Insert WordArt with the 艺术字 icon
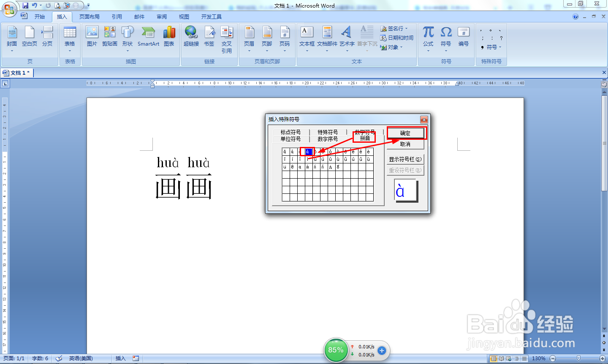 tap(346, 37)
